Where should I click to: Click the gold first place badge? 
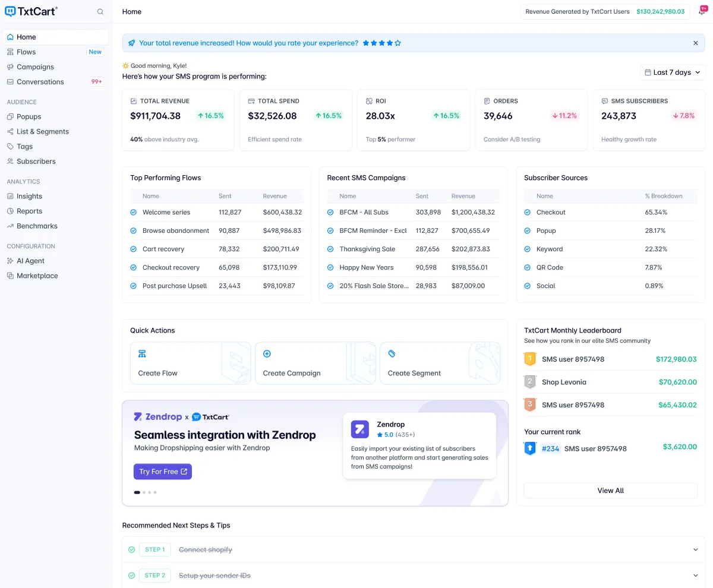pyautogui.click(x=530, y=359)
